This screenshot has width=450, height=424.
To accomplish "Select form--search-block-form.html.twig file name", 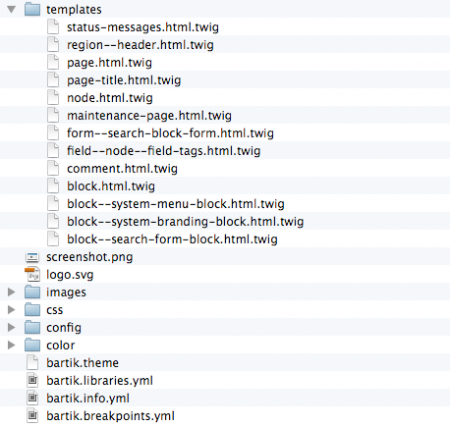I will tap(170, 133).
